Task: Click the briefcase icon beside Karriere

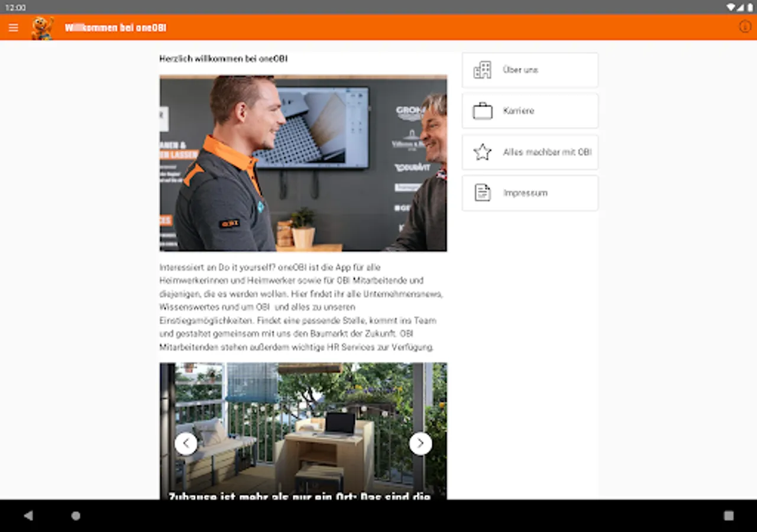Action: (482, 111)
